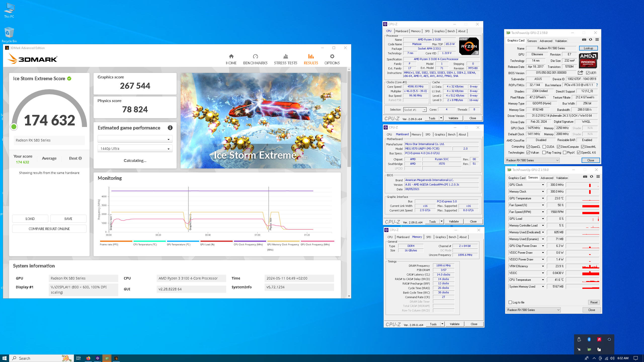Open the empty game selection dropdown in 3DMark

click(135, 139)
